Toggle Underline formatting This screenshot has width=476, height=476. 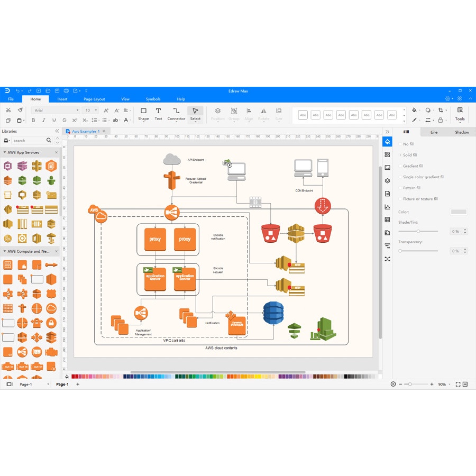[x=54, y=120]
